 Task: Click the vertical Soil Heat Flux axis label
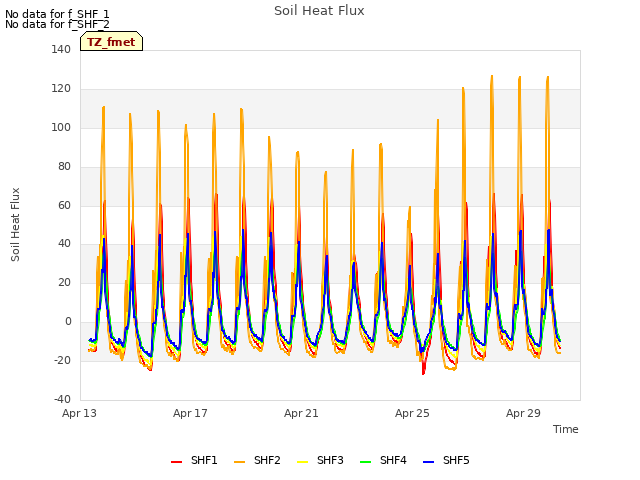pyautogui.click(x=15, y=224)
